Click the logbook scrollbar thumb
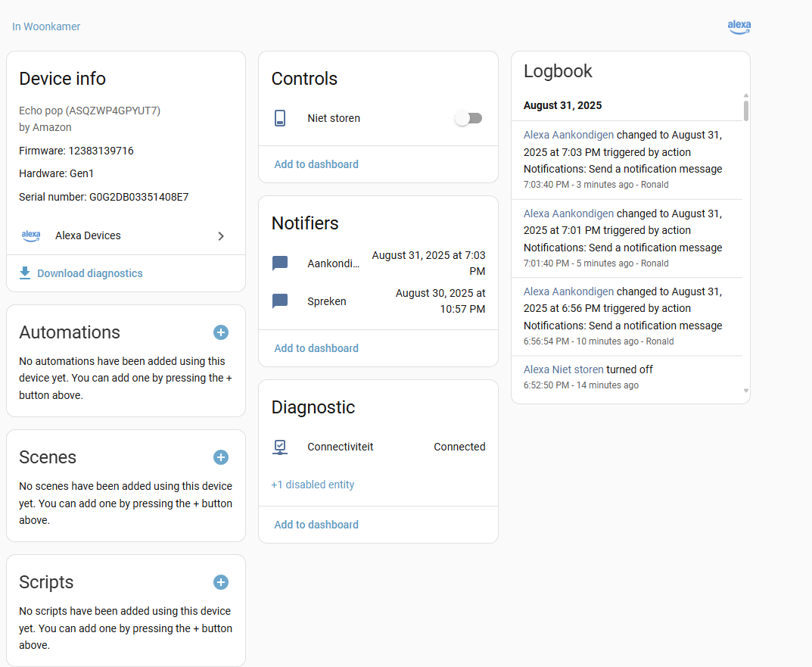Viewport: 812px width, 667px height. 746,111
